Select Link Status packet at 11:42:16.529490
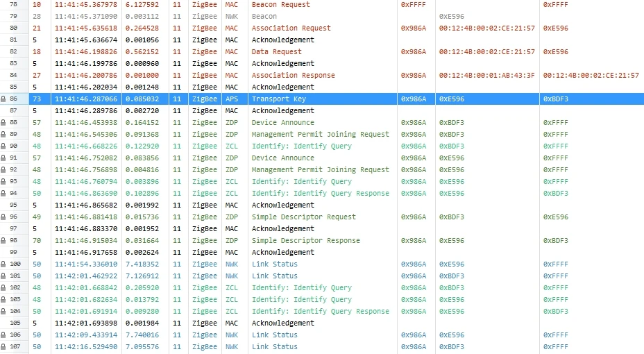644x354 pixels. (x=274, y=347)
